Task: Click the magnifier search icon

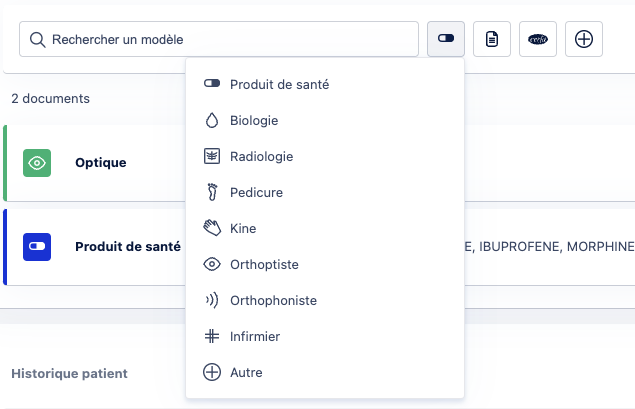Action: 37,40
